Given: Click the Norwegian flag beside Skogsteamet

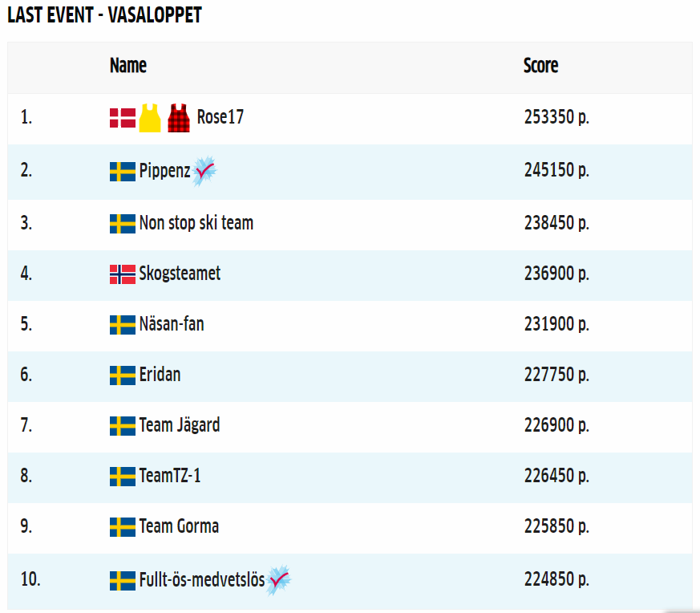Looking at the screenshot, I should [123, 274].
